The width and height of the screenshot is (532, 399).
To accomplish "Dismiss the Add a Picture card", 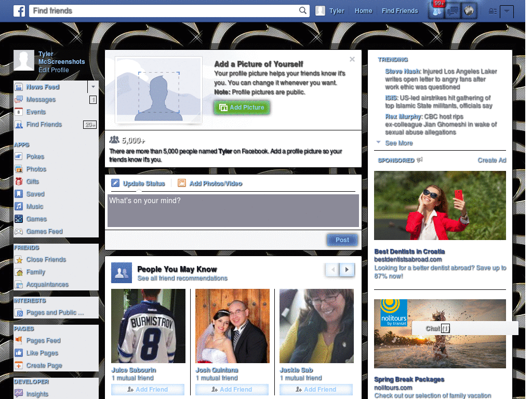I will (x=352, y=59).
